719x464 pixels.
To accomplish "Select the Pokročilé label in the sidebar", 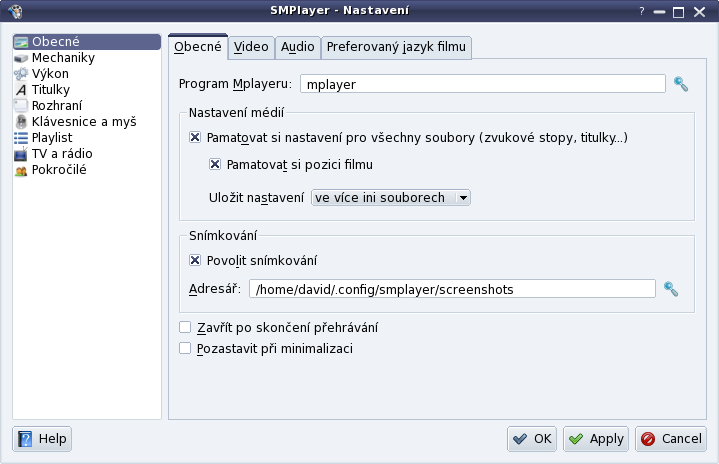I will coord(59,170).
